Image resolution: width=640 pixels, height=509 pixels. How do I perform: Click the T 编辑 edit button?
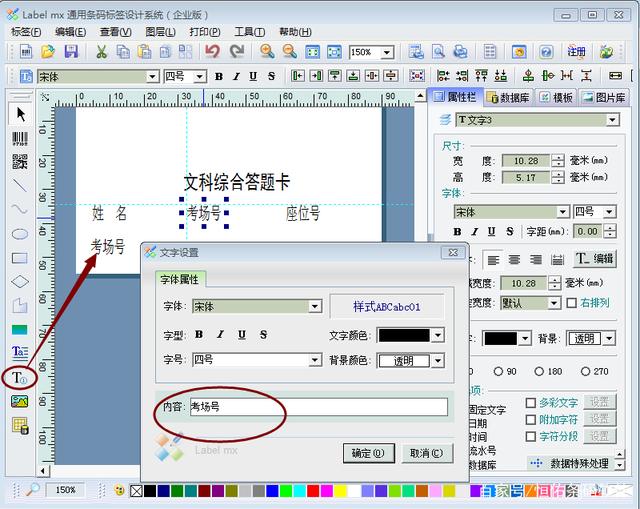(x=594, y=259)
